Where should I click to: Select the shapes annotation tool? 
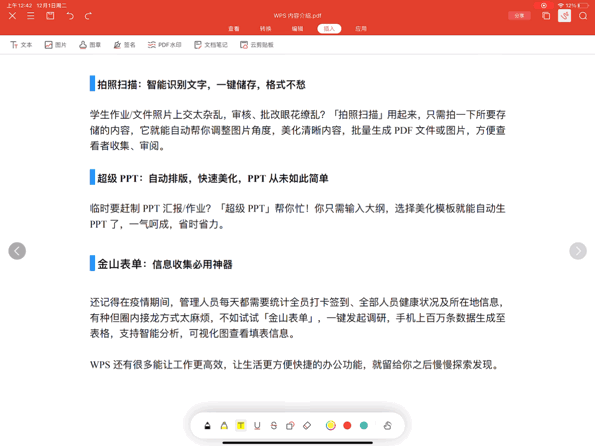tap(290, 426)
